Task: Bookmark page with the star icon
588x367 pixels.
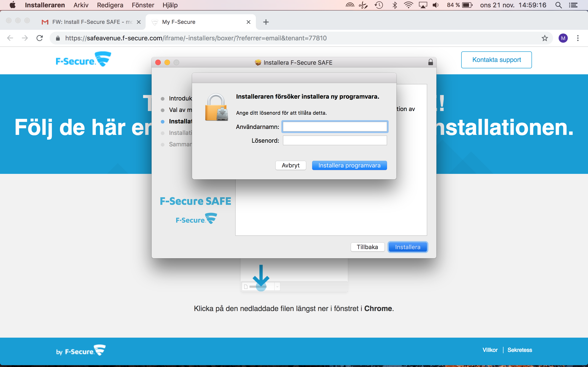Action: [x=545, y=38]
